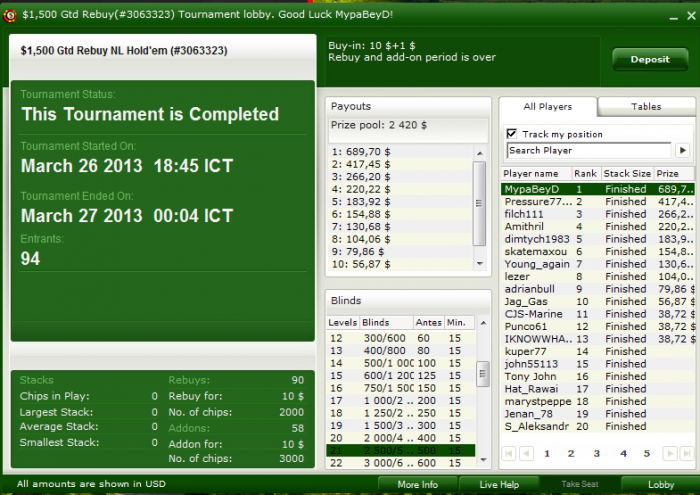The height and width of the screenshot is (495, 700).
Task: Select player Jag_Gas row
Action: pos(598,302)
